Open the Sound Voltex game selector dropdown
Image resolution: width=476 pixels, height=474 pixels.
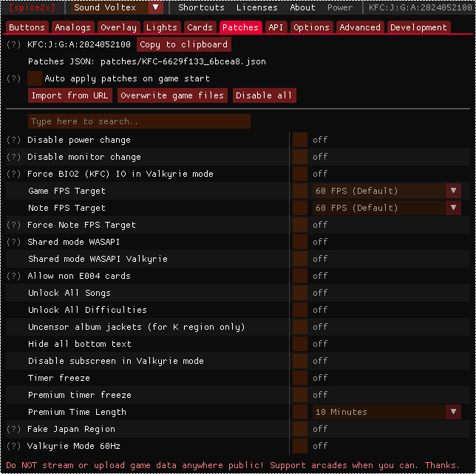tap(118, 7)
